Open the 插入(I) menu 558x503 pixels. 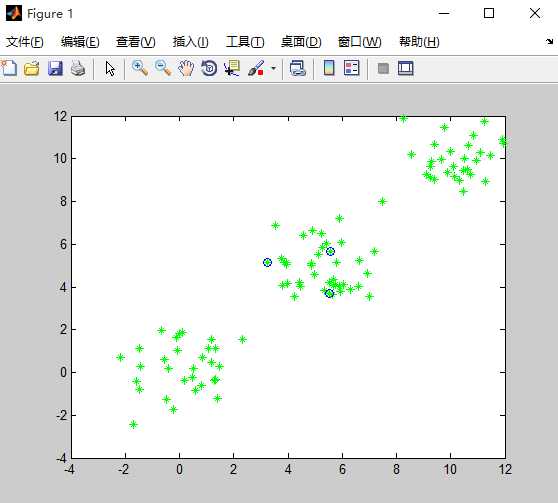pyautogui.click(x=190, y=42)
